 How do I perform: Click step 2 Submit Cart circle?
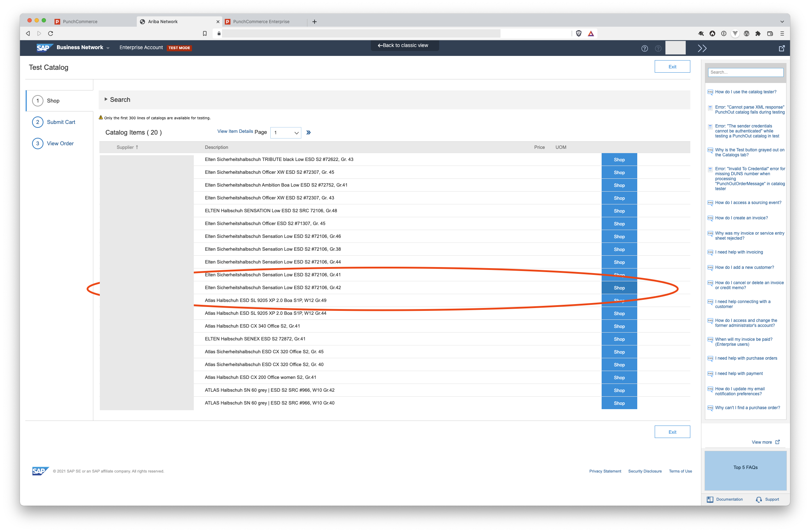38,122
